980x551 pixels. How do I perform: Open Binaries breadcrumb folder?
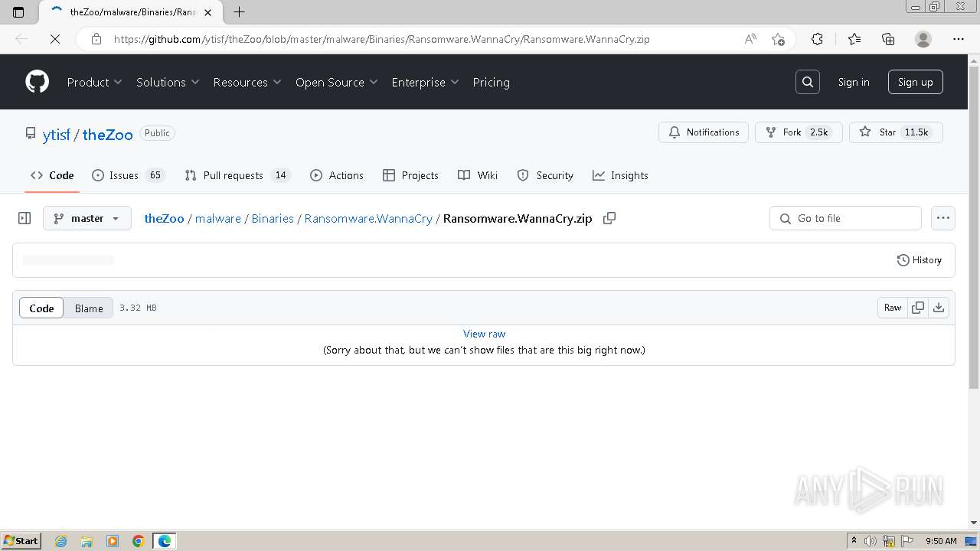tap(273, 218)
